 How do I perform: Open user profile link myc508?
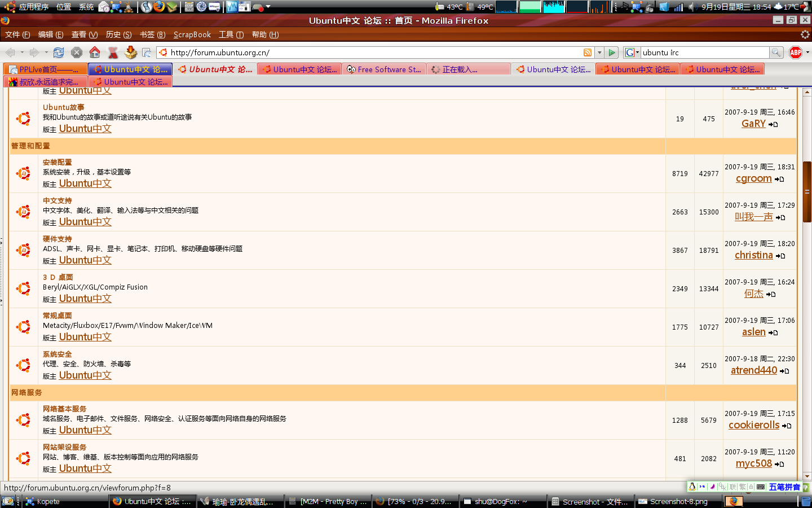tap(754, 463)
